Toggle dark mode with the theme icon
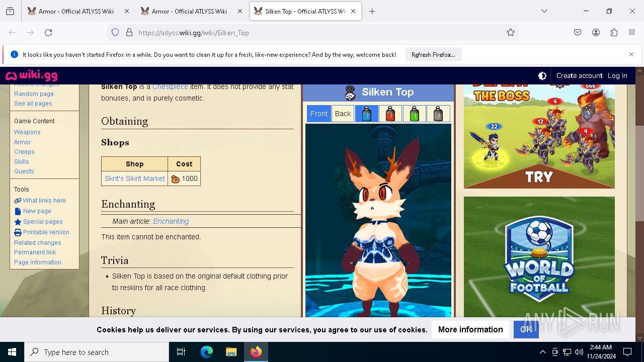 point(542,75)
